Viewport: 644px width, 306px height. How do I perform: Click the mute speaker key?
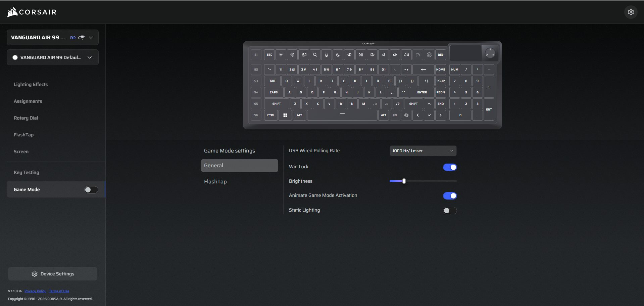[x=383, y=55]
